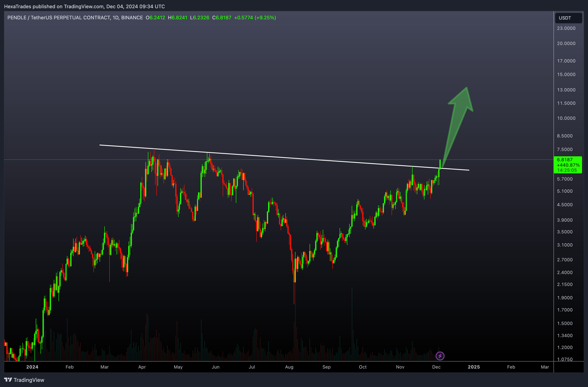588x387 pixels.
Task: Click the 2.7000 price axis label
Action: coord(565,260)
